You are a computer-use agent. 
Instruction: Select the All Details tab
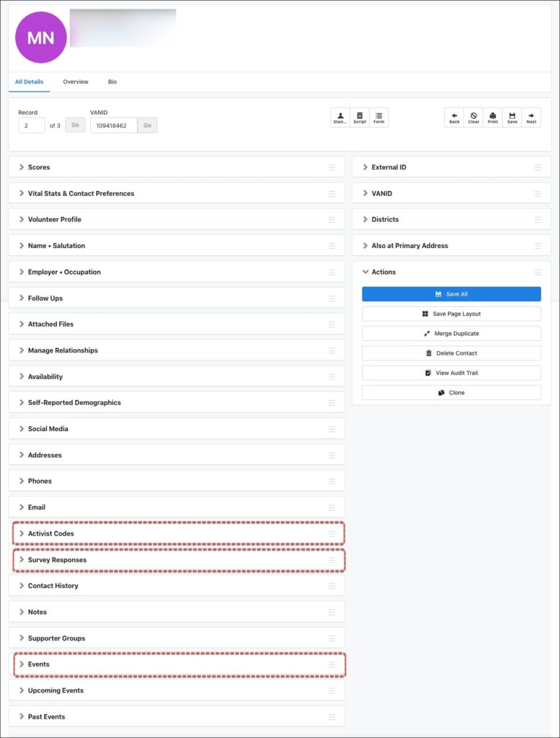point(29,82)
